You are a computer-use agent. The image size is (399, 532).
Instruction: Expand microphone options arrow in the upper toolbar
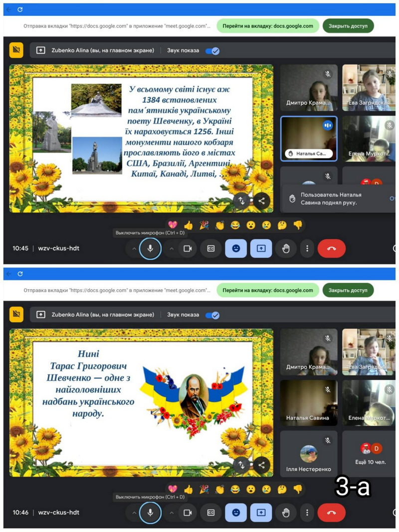tap(133, 248)
